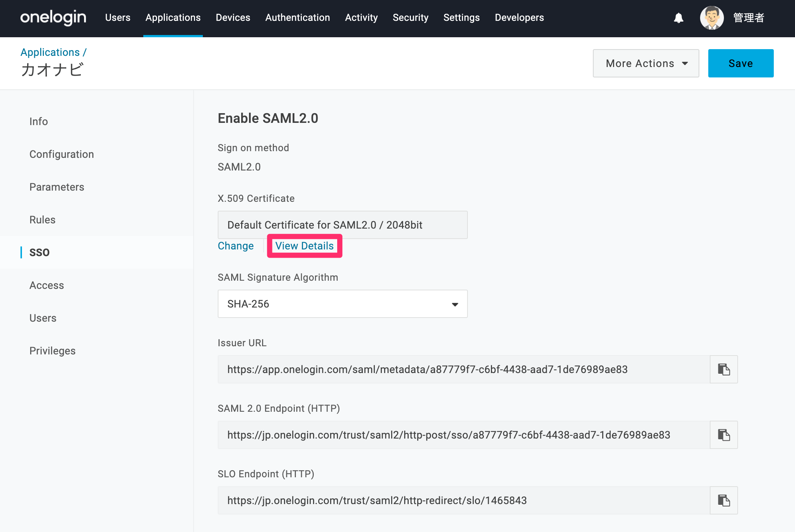This screenshot has height=532, width=795.
Task: Switch to the Users sidebar tab
Action: 43,318
